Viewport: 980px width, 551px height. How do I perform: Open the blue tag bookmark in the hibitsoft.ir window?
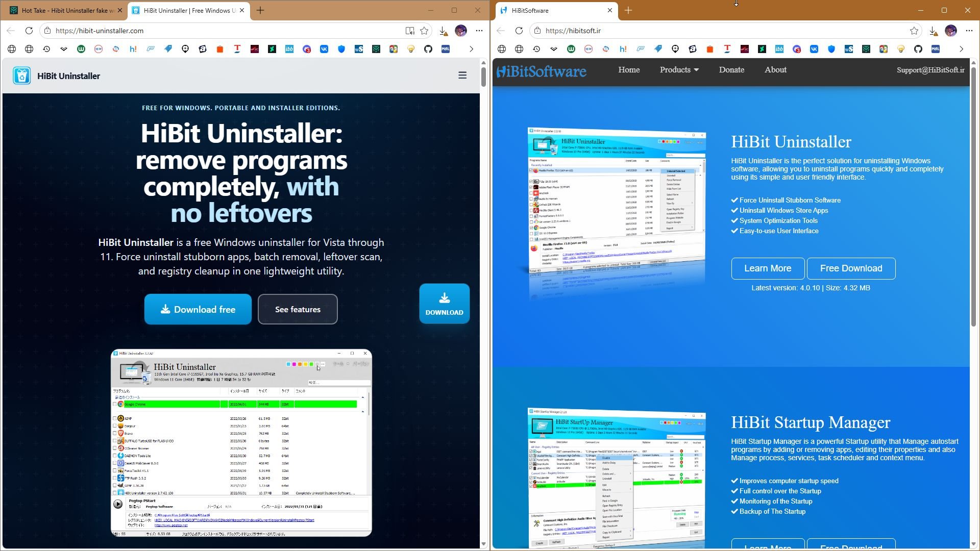coord(658,49)
